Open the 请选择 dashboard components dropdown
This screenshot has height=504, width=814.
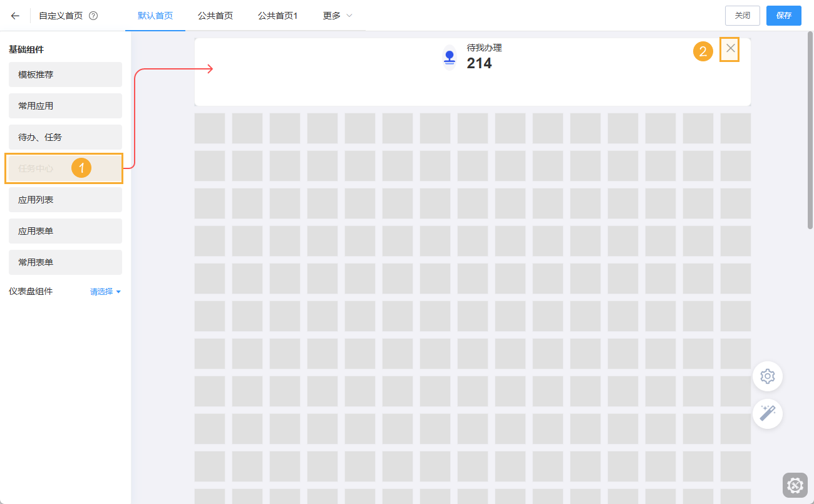(x=105, y=291)
